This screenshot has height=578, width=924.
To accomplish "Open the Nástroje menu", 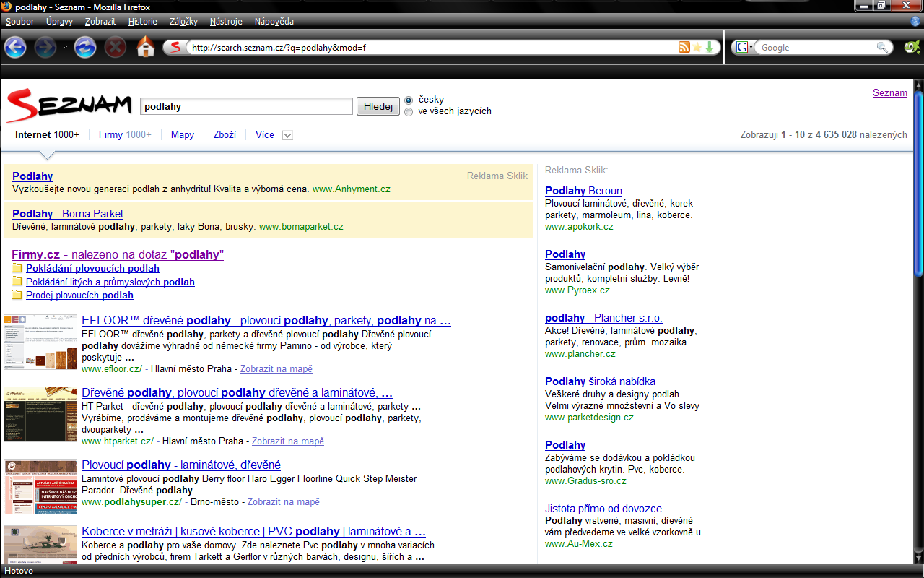I will tap(226, 22).
